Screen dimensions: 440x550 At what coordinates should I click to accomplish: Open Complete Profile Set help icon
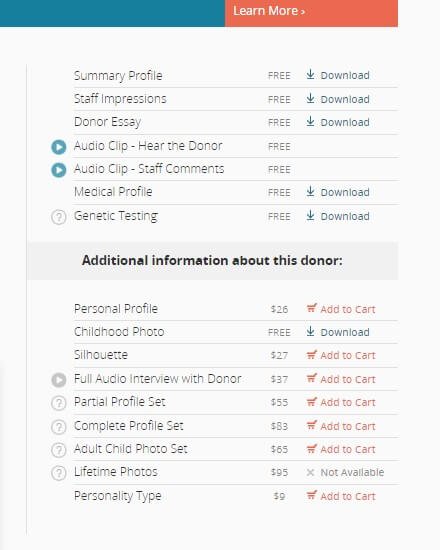(59, 427)
